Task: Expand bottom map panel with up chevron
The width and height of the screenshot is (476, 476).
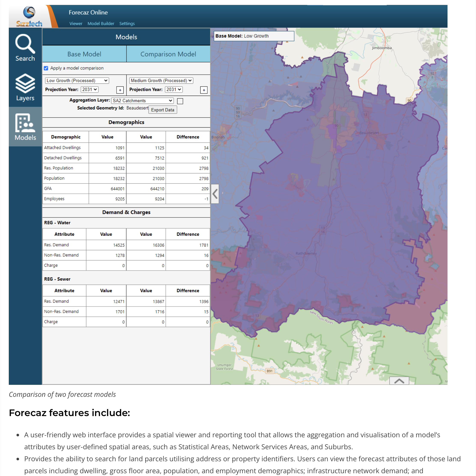Action: click(399, 381)
